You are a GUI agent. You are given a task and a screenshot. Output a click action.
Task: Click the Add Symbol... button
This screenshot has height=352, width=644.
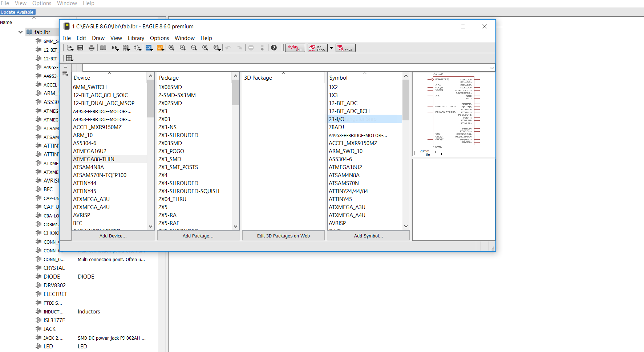(368, 236)
